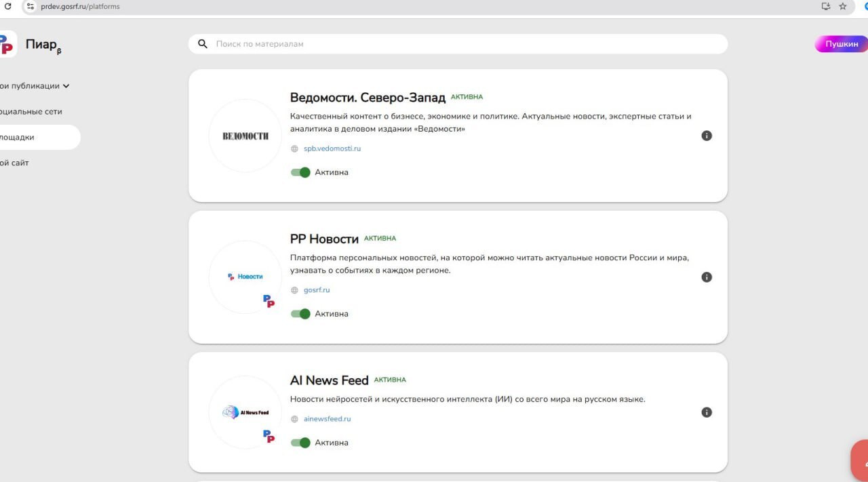Click description starting Платформа персональных новостей
This screenshot has width=868, height=482.
[x=489, y=264]
